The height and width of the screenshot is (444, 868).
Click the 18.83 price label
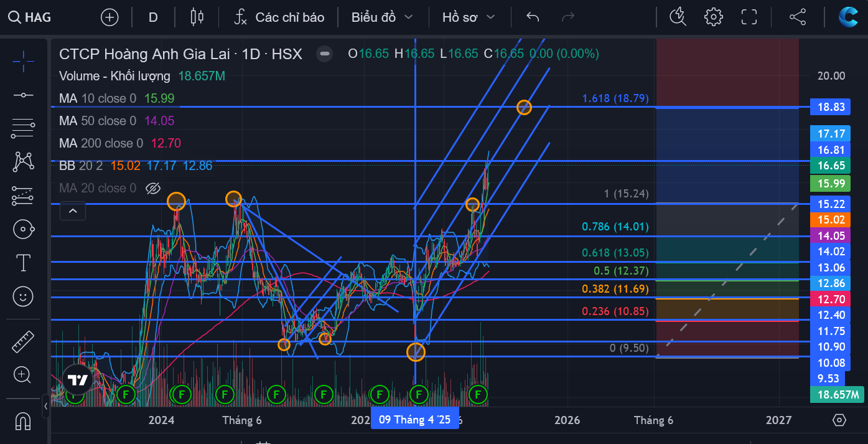coord(831,107)
